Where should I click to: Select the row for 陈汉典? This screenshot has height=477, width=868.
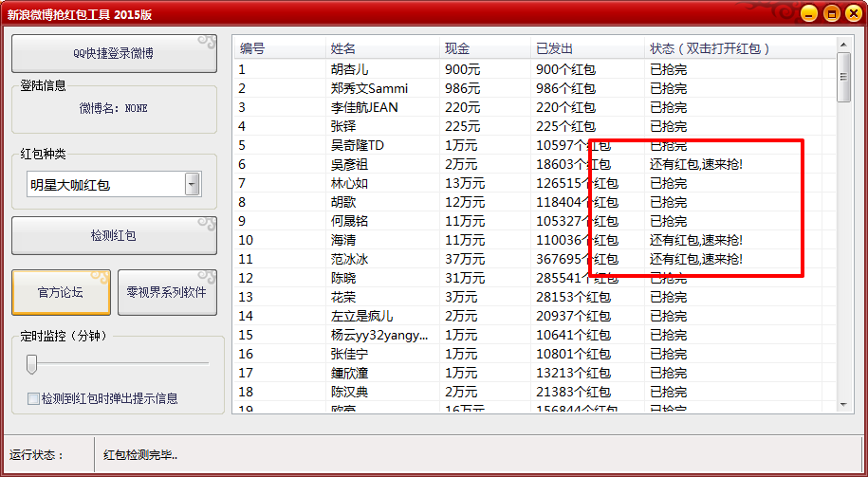535,392
